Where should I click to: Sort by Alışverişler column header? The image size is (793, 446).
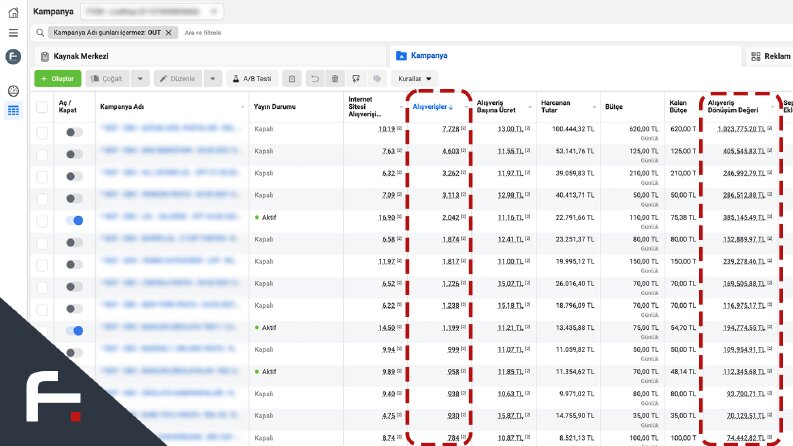tap(429, 107)
